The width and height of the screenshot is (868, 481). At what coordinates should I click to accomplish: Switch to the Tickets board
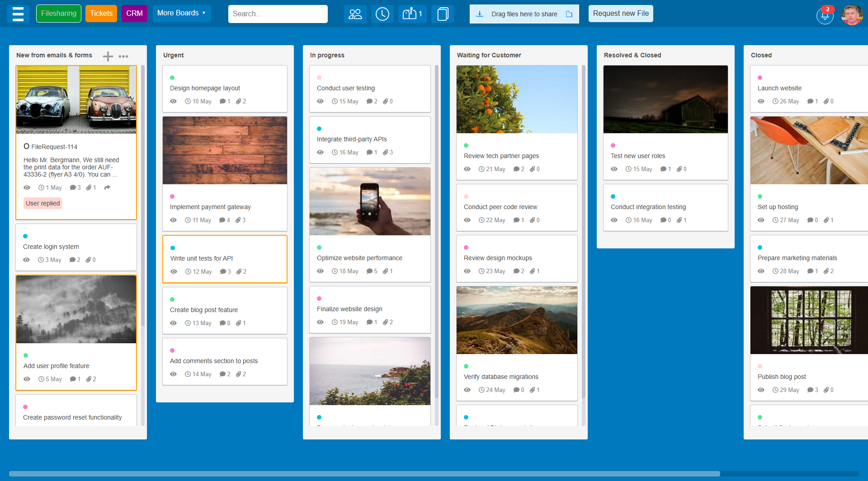(101, 13)
